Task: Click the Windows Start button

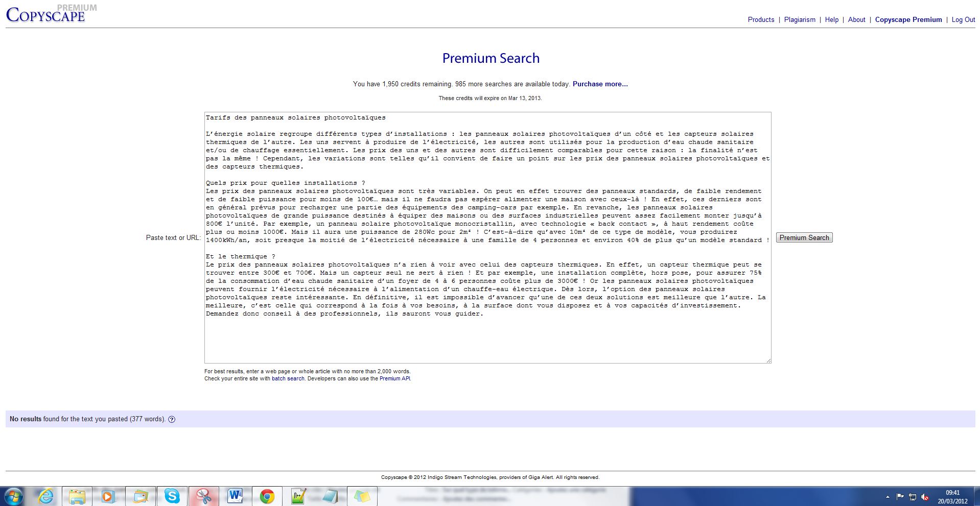Action: click(x=14, y=496)
